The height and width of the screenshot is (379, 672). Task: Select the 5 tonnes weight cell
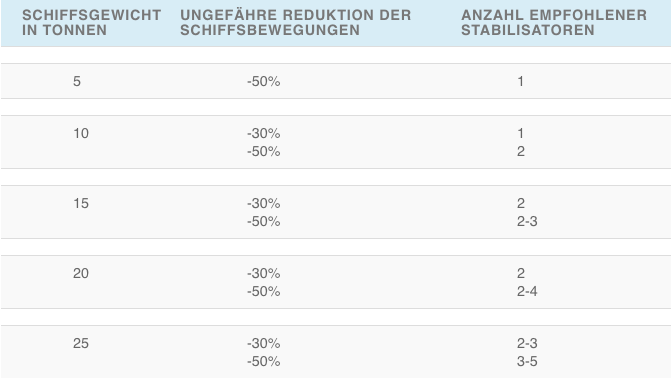click(77, 81)
